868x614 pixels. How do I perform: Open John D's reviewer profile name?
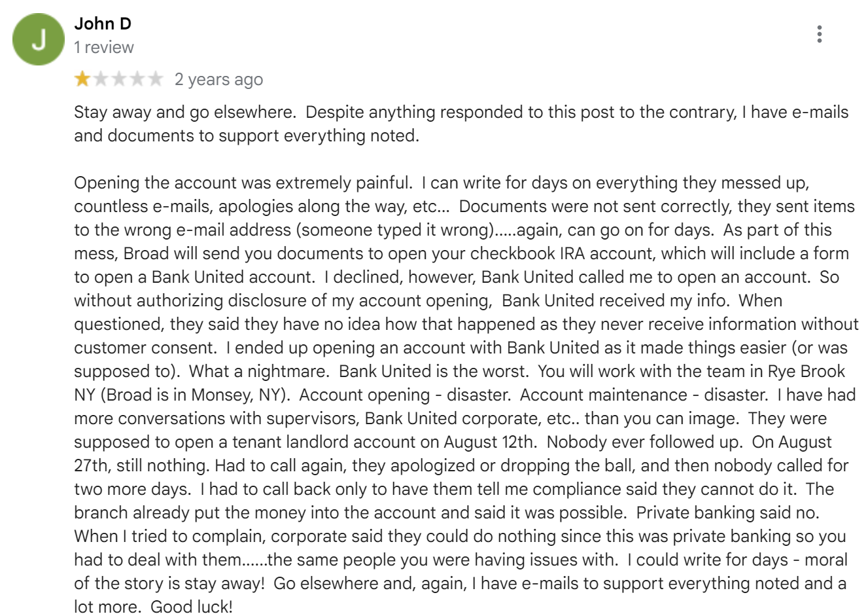[x=103, y=24]
